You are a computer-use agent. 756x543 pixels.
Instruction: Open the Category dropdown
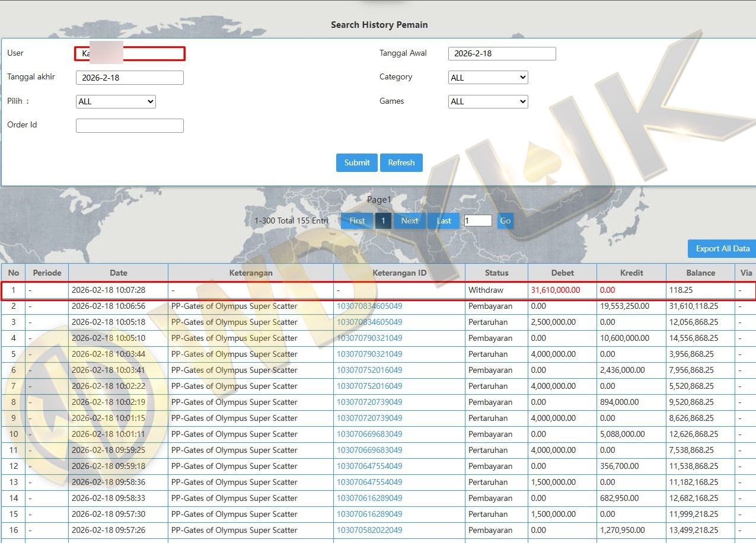[488, 78]
